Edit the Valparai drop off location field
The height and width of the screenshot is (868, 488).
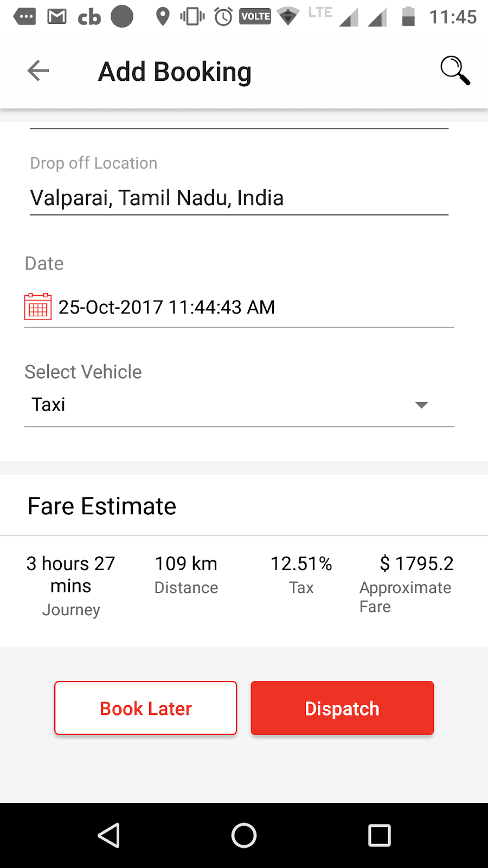click(239, 198)
